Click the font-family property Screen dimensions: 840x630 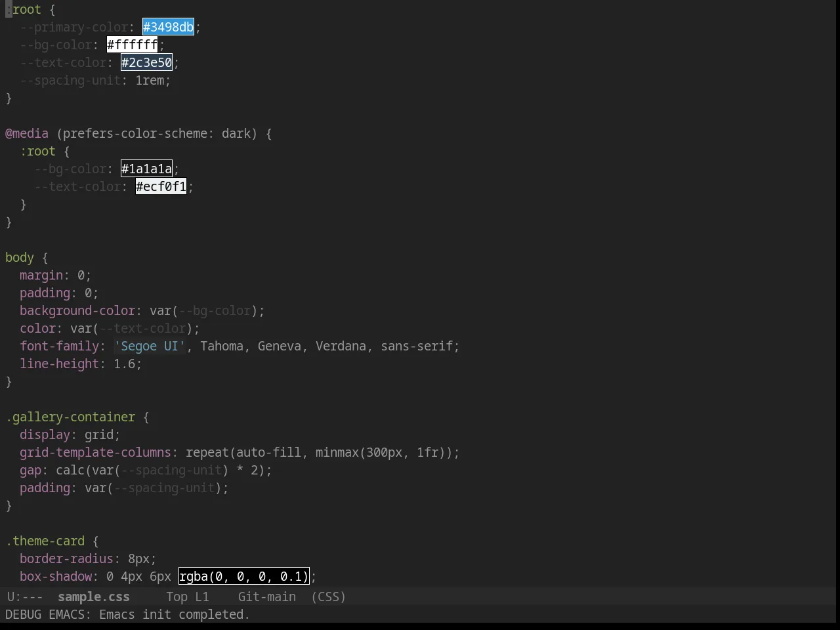[x=59, y=346]
